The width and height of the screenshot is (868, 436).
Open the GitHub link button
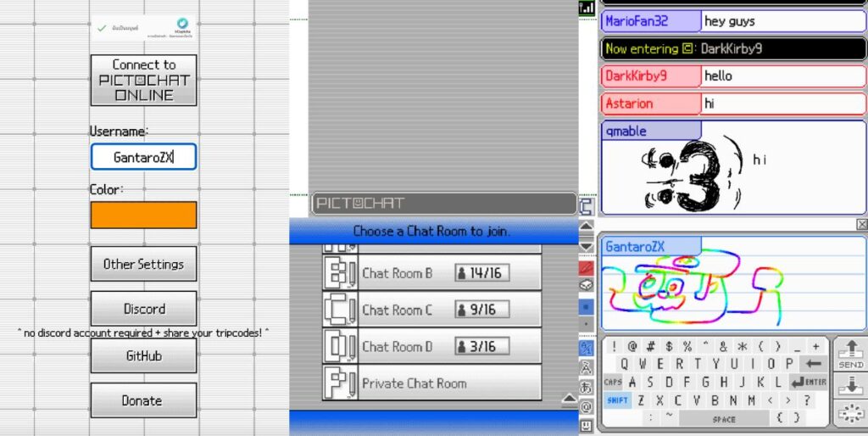pyautogui.click(x=143, y=355)
